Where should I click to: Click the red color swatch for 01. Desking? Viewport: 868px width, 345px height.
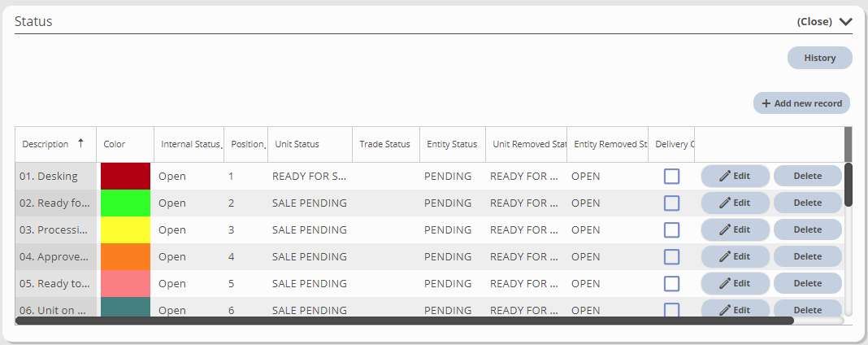[x=125, y=176]
